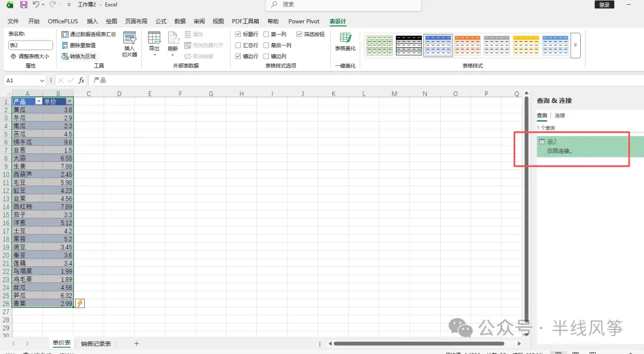Select the 表2 query in the pane
The height and width of the screenshot is (354, 644).
[x=590, y=146]
